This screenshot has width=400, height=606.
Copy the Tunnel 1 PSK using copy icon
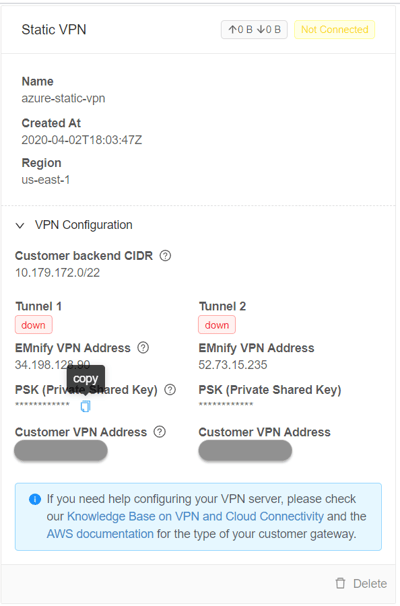85,406
